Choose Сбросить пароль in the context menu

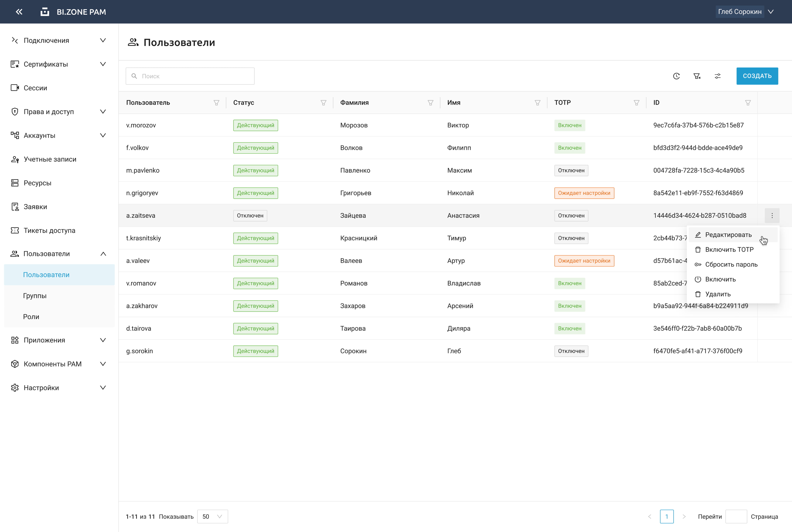coord(731,264)
